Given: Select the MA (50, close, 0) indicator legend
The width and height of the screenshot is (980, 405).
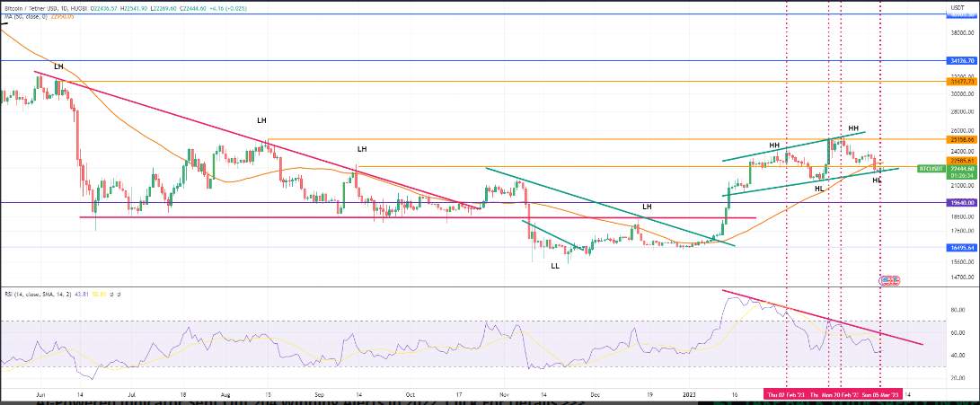Looking at the screenshot, I should 25,17.
